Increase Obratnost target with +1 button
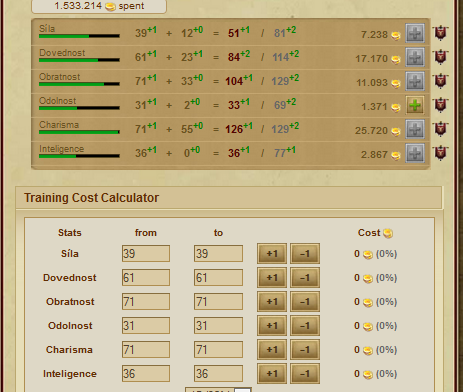The image size is (463, 392). pyautogui.click(x=272, y=302)
